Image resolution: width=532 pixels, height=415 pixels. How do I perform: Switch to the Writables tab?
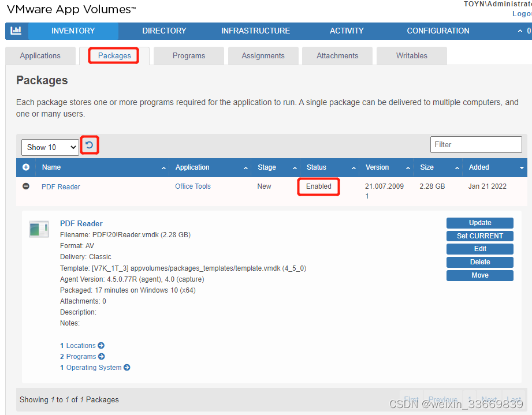(x=411, y=55)
